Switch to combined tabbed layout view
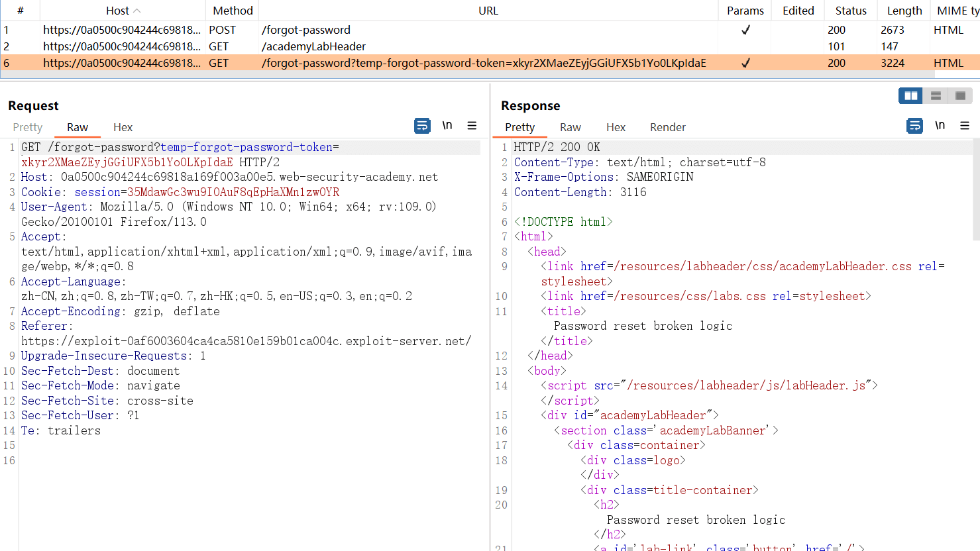980x551 pixels. tap(960, 96)
